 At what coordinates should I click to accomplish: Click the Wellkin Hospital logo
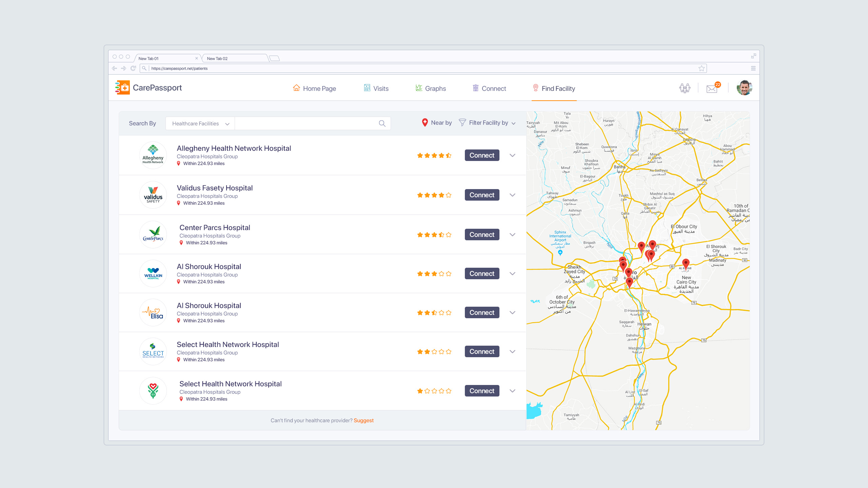153,273
